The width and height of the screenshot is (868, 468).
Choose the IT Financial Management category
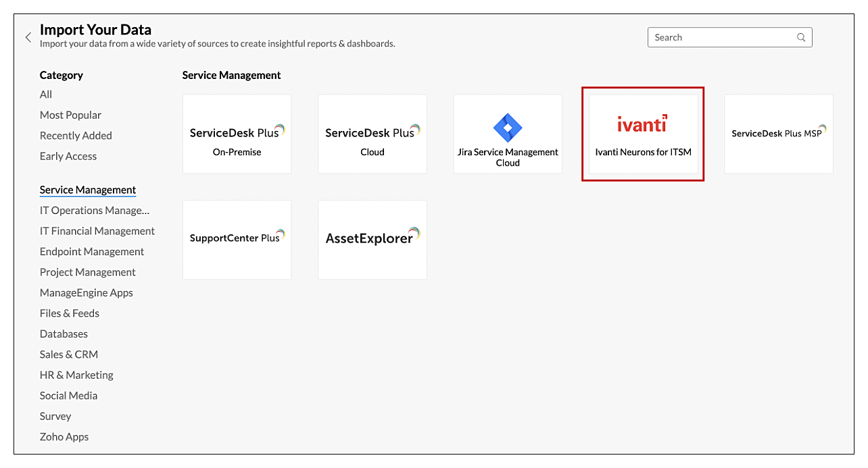(97, 232)
